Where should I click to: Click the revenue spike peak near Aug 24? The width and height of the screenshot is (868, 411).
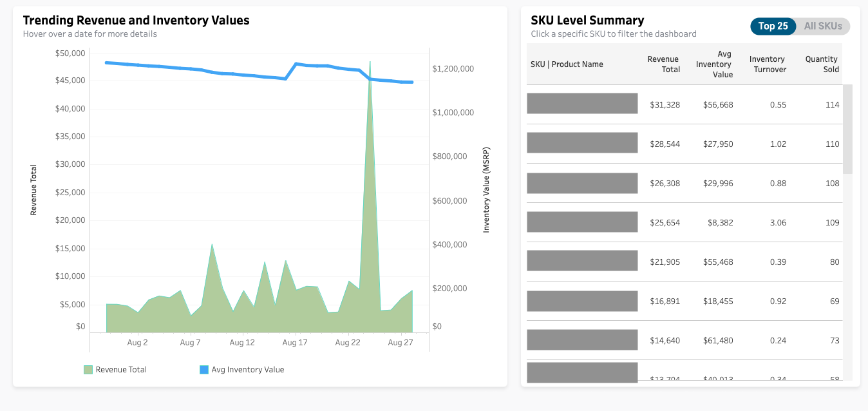[370, 63]
